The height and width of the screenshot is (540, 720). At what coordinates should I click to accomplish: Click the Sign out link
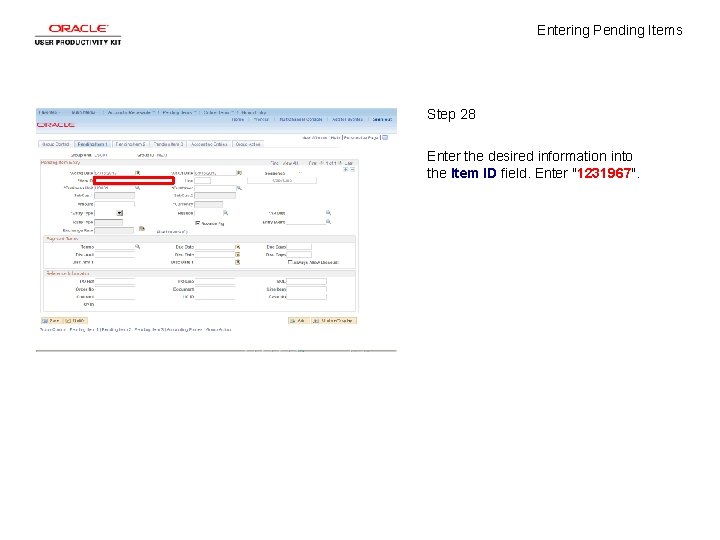[x=382, y=119]
